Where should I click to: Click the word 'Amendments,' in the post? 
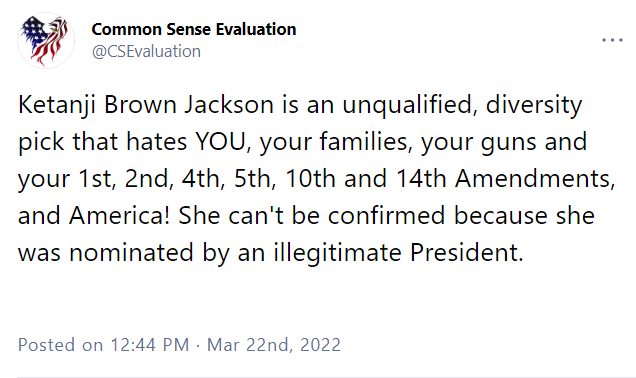point(535,178)
